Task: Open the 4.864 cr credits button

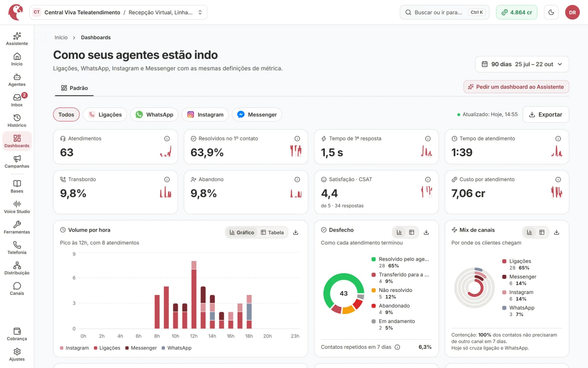Action: click(517, 12)
